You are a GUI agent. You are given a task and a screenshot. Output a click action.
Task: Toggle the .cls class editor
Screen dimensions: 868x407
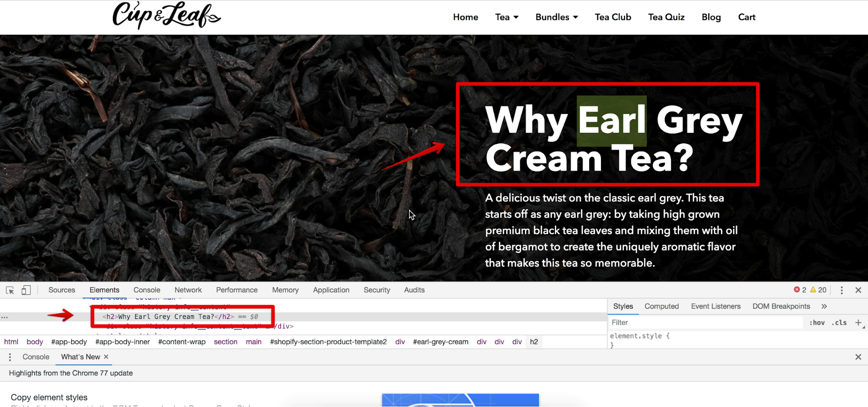click(839, 322)
